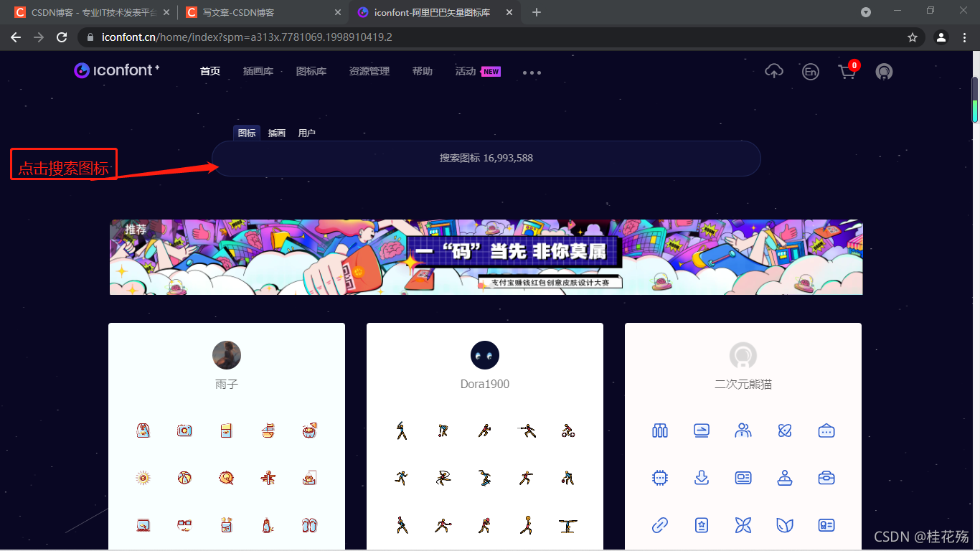The height and width of the screenshot is (551, 980).
Task: Open 雨子 author avatar
Action: coord(227,355)
